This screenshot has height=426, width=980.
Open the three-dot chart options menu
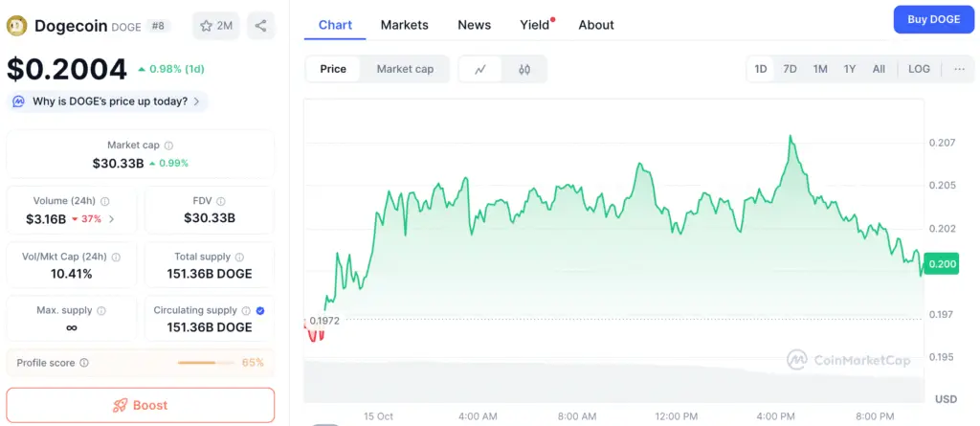[959, 69]
